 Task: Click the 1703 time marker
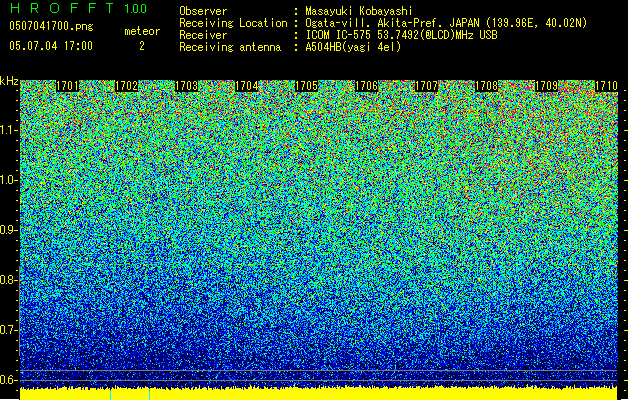187,86
